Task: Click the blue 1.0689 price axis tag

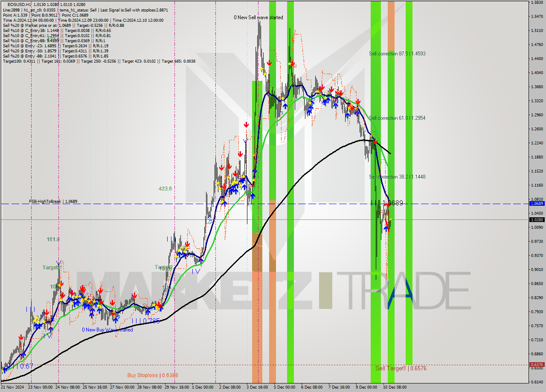Action: pos(537,203)
